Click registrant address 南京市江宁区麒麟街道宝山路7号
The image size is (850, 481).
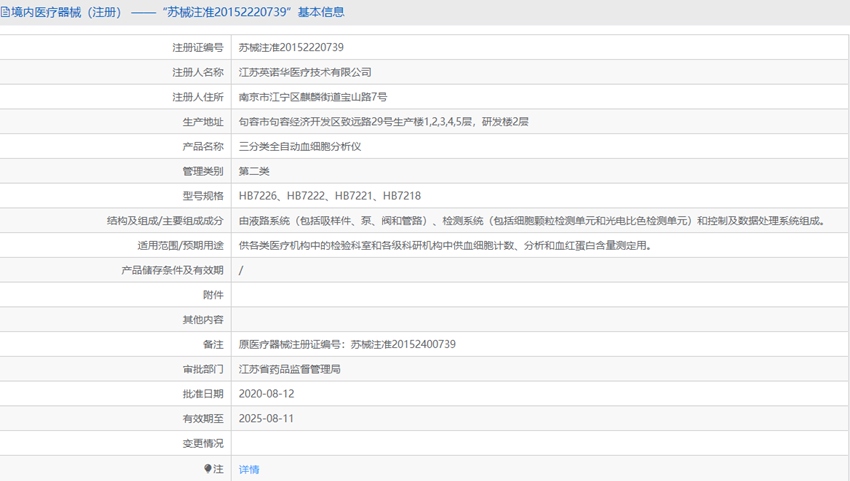[313, 97]
